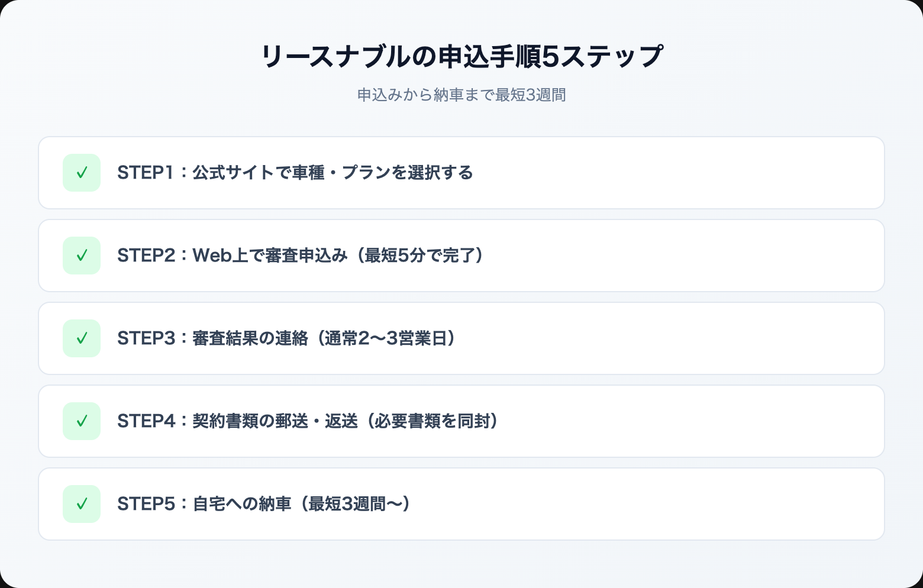
Task: Click the STEP2 label text
Action: 146,256
